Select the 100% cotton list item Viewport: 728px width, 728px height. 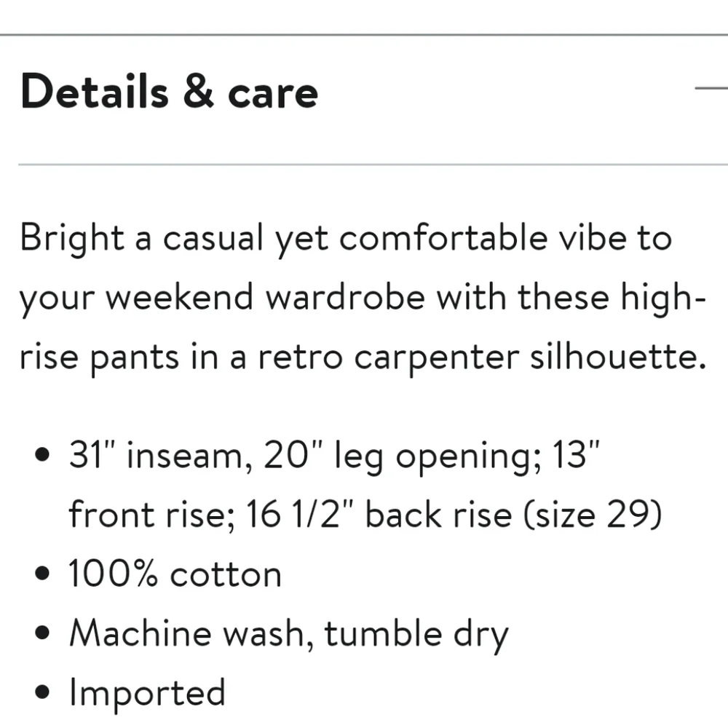pos(175,573)
